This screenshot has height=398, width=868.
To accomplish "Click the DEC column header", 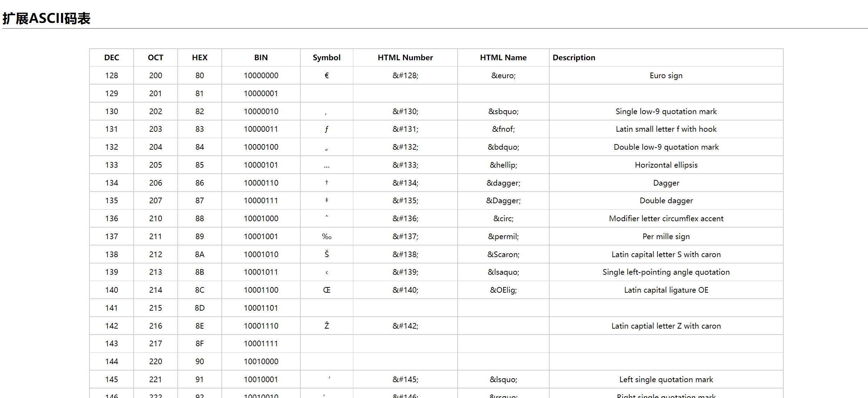I will 111,57.
